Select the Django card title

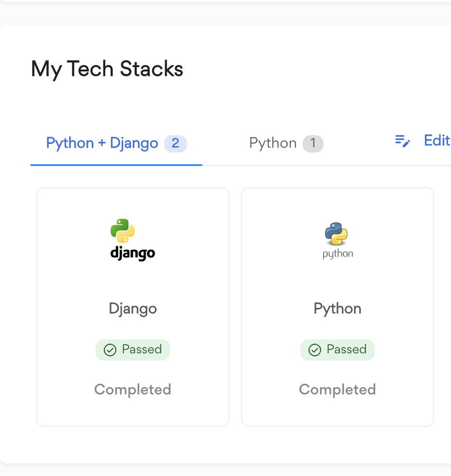[x=133, y=309]
